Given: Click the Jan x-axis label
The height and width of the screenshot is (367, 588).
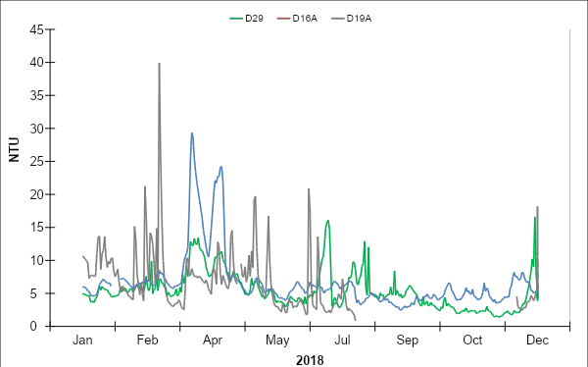Looking at the screenshot, I should pos(82,341).
